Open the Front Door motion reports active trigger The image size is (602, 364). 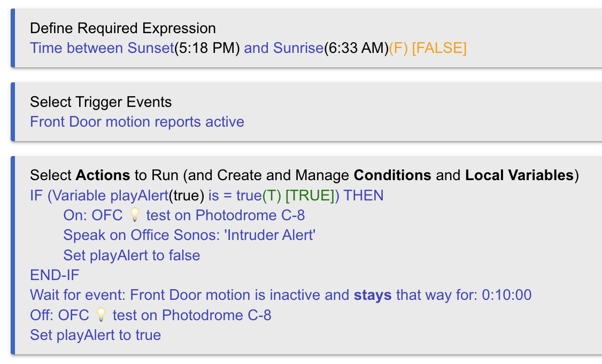137,122
